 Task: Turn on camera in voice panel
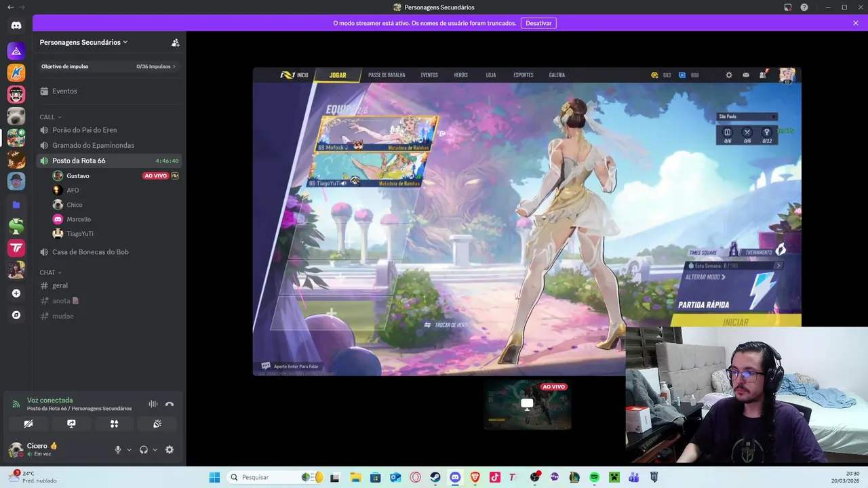[x=28, y=424]
